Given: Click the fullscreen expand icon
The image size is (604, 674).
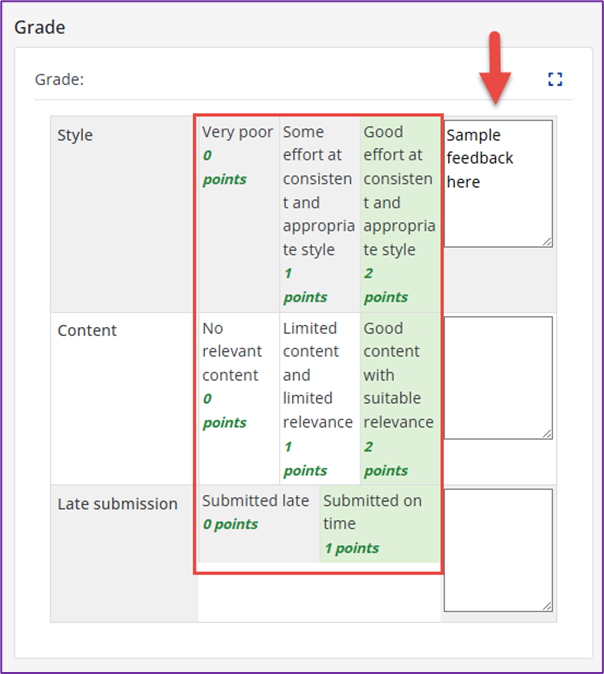Looking at the screenshot, I should pos(556,79).
